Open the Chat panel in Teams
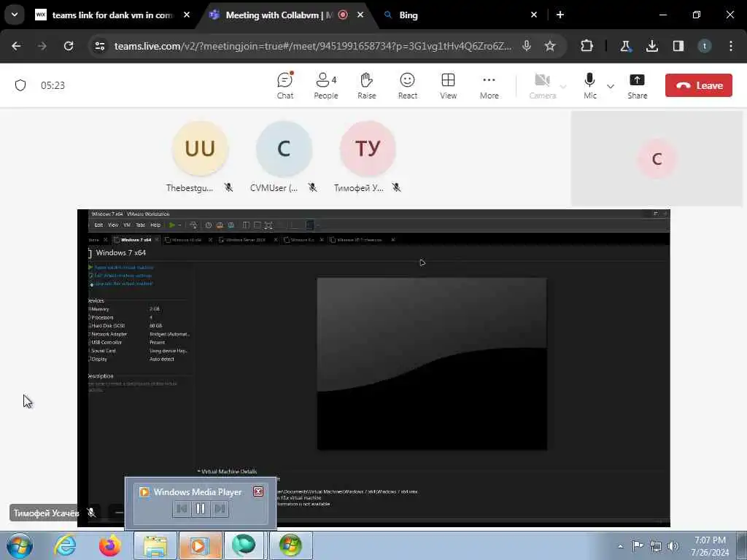This screenshot has height=560, width=747. 285,86
